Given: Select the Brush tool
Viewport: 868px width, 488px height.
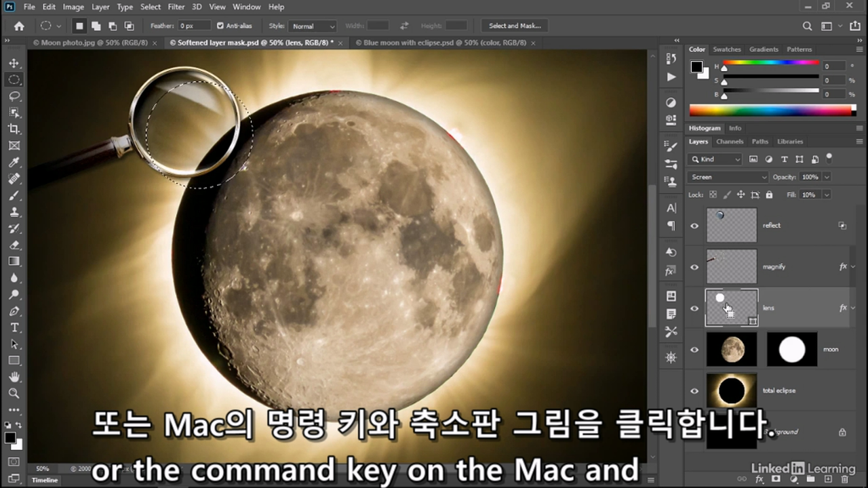Looking at the screenshot, I should pos(14,195).
